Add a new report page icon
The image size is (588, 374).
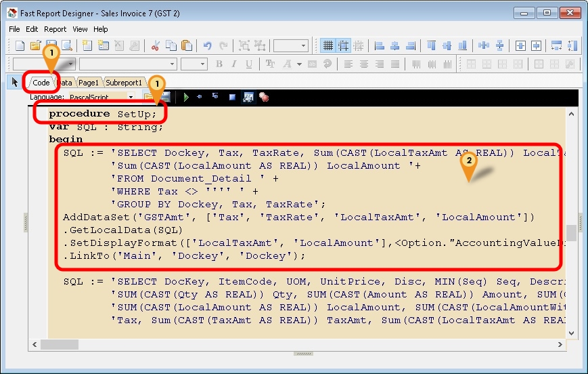[87, 46]
